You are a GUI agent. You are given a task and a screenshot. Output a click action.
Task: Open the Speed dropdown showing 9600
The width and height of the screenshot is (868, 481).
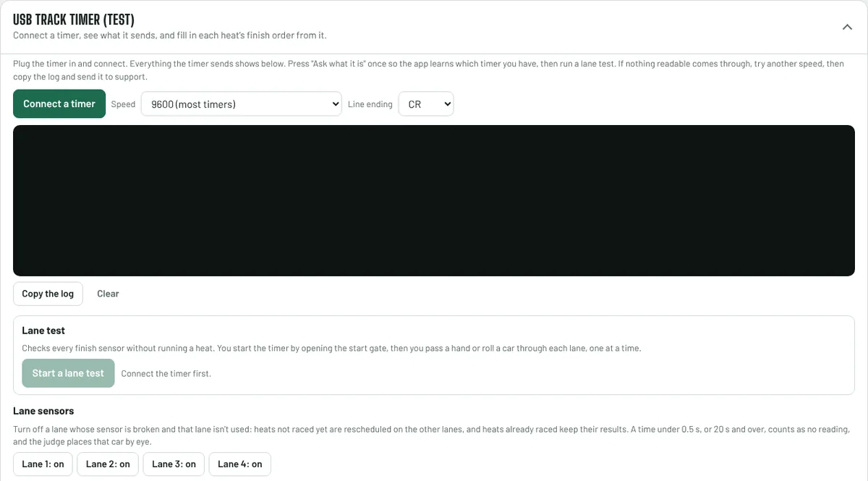pyautogui.click(x=241, y=104)
